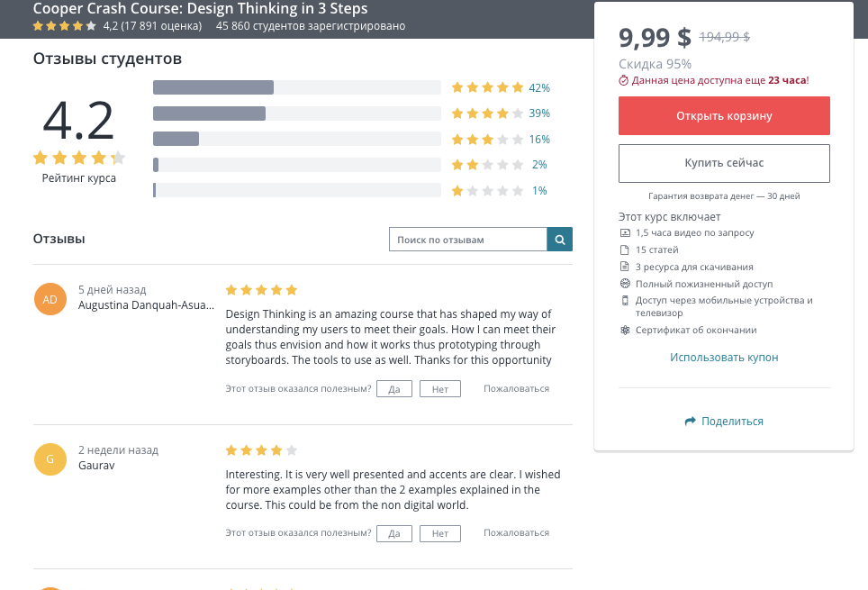Open the "Использовать купон" link

[x=724, y=357]
